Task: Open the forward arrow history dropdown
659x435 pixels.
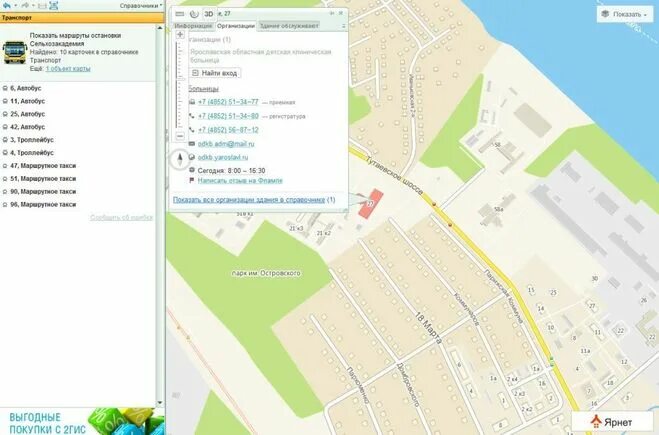Action: point(33,5)
